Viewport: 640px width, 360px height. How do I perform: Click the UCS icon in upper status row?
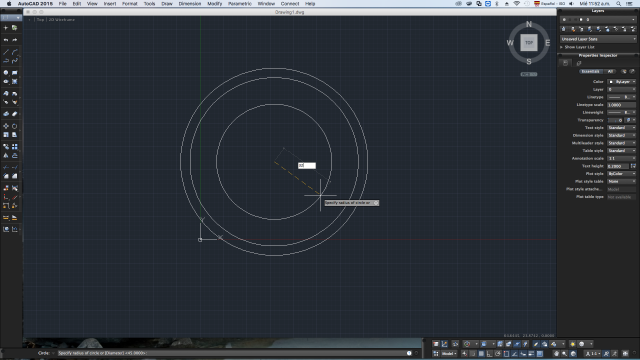pos(444,344)
